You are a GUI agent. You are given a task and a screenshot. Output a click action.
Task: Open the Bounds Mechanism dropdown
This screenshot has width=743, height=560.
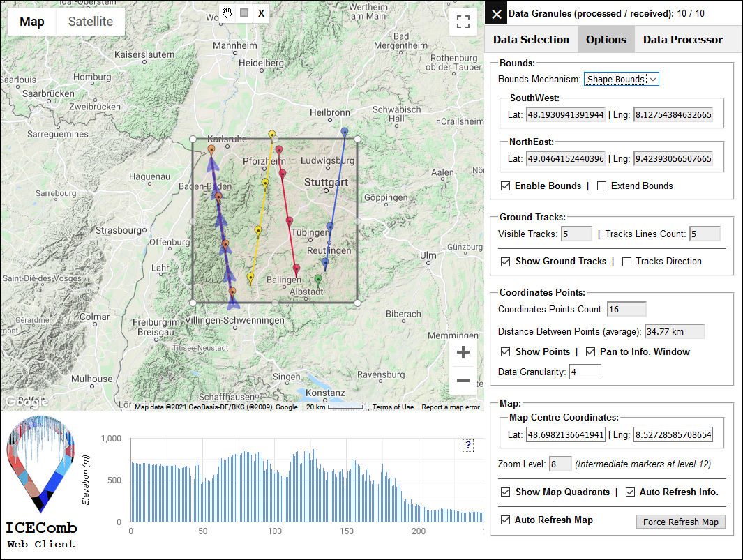click(621, 80)
